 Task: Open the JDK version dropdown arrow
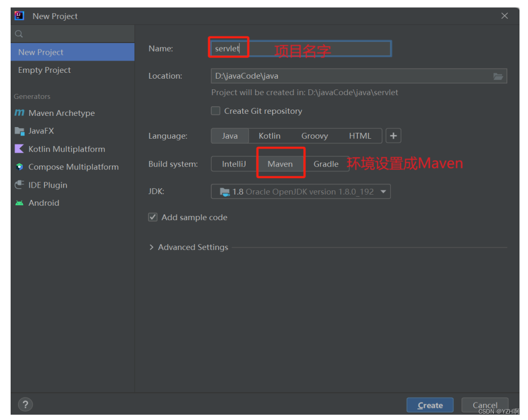[x=383, y=191]
